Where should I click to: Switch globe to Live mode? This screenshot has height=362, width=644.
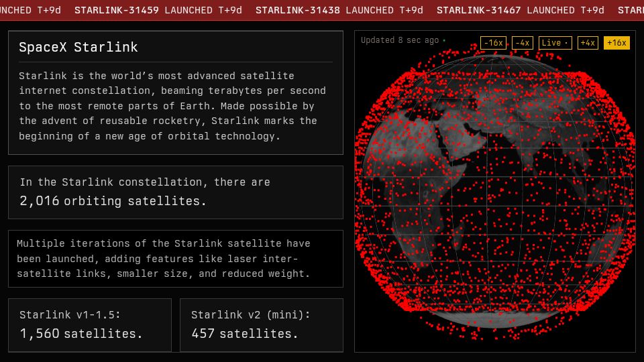tap(555, 43)
